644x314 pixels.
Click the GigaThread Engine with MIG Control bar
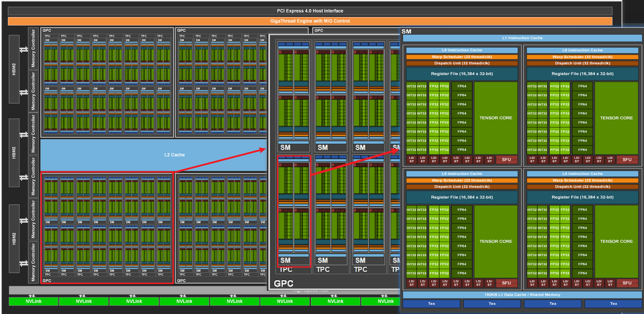pos(310,21)
